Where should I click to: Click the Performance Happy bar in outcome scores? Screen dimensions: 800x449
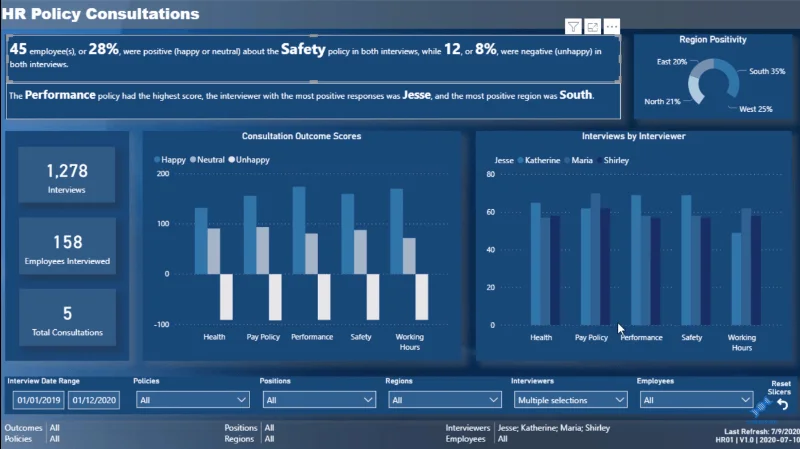[x=299, y=230]
